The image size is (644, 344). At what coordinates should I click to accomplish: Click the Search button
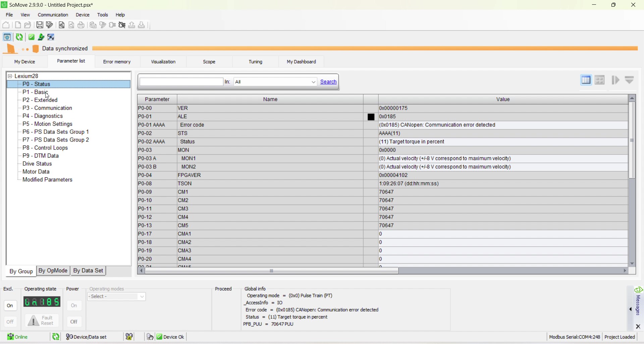tap(328, 82)
